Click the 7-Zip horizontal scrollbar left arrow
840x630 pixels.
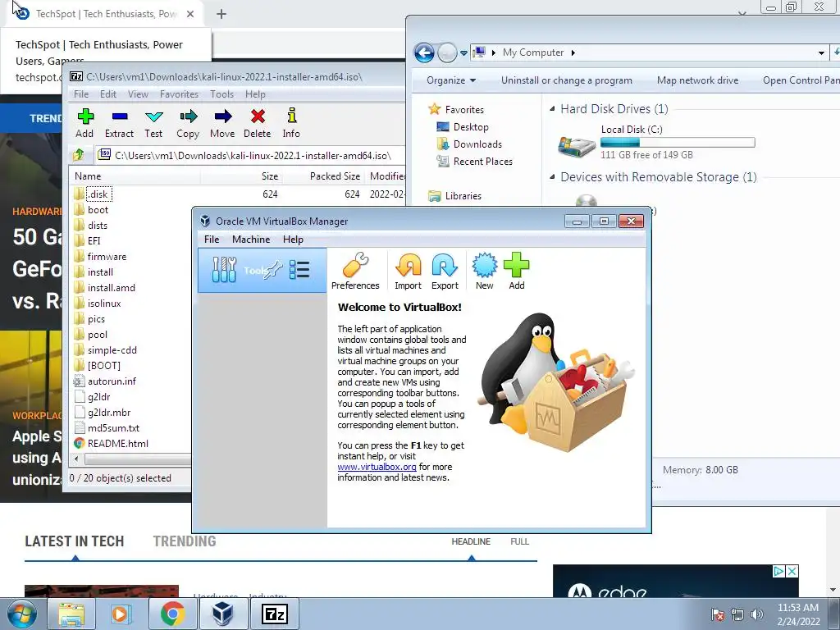76,459
